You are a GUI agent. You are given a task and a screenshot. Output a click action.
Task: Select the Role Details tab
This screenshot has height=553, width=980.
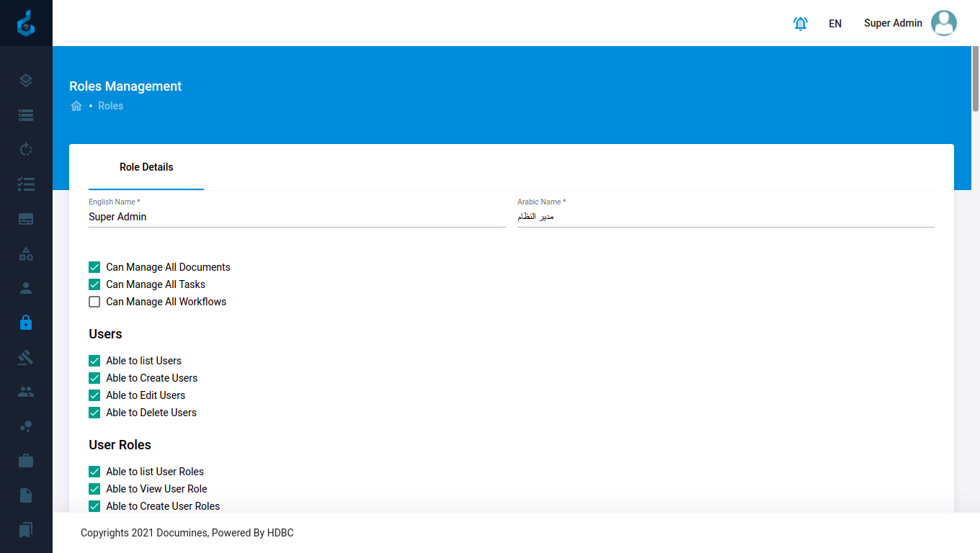146,167
